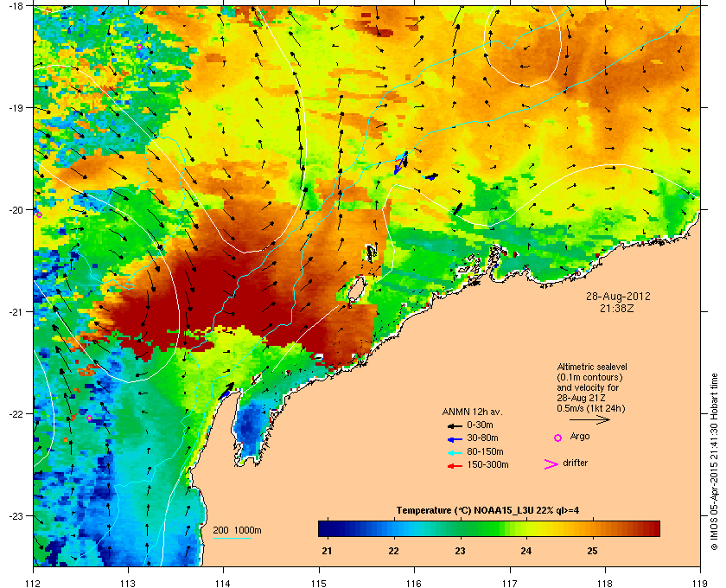The image size is (726, 588).
Task: Click the blue 30-80m legend arrow
Action: (x=455, y=439)
